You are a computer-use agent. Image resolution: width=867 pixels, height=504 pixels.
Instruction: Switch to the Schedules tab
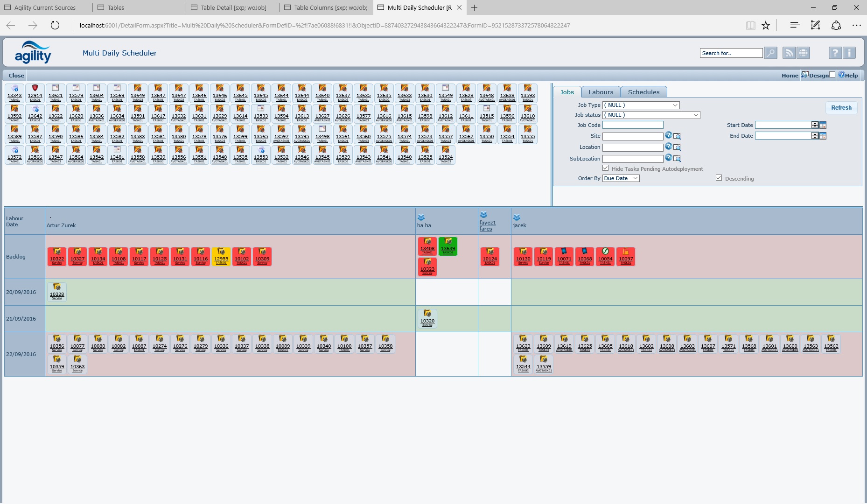[643, 92]
